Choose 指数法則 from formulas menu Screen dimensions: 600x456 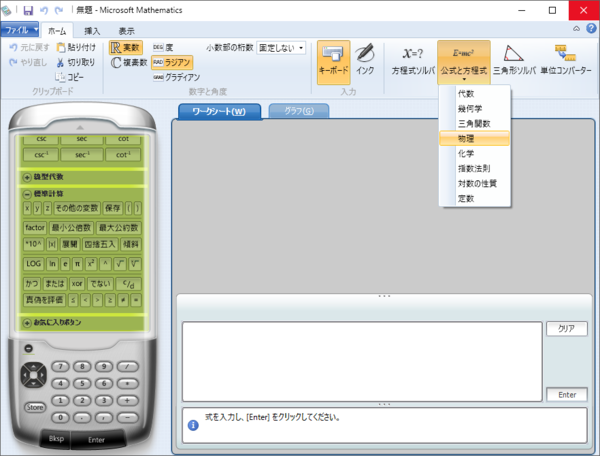tap(474, 168)
